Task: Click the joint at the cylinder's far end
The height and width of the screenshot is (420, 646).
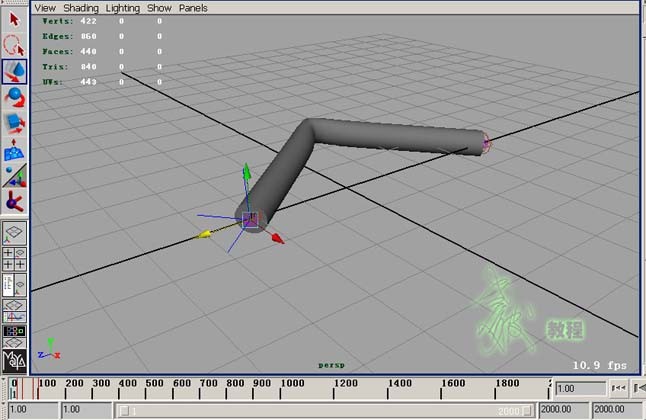Action: (x=486, y=143)
